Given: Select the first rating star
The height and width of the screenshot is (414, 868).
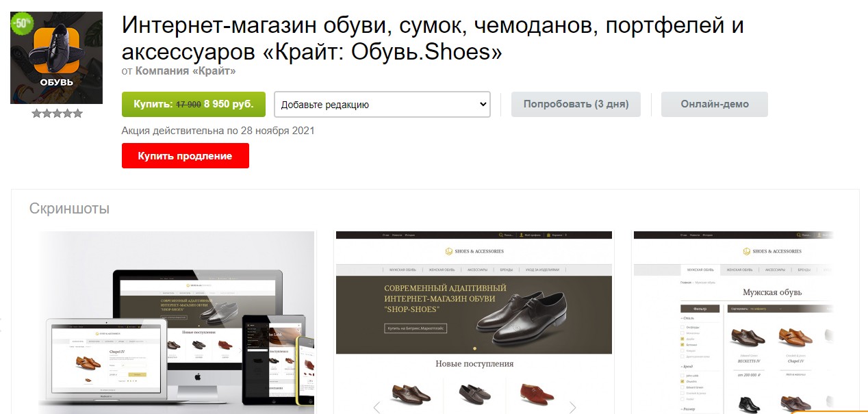Looking at the screenshot, I should click(x=37, y=114).
